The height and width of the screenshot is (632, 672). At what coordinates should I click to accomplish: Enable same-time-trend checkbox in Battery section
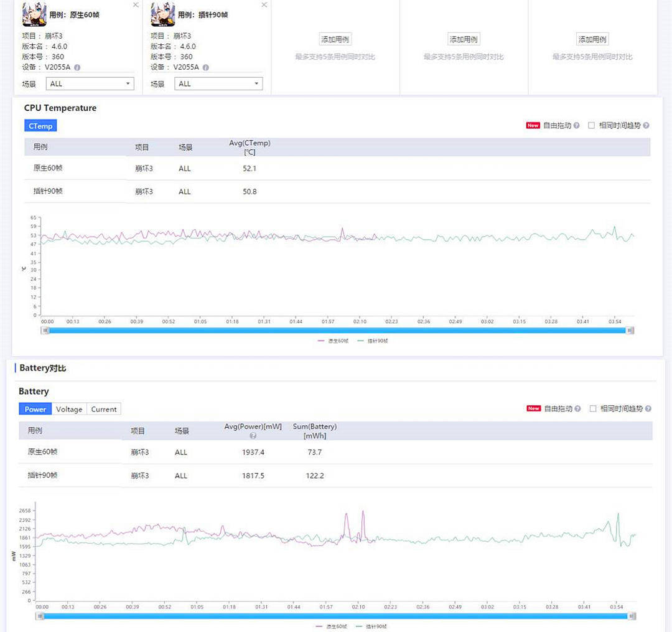[x=593, y=408]
